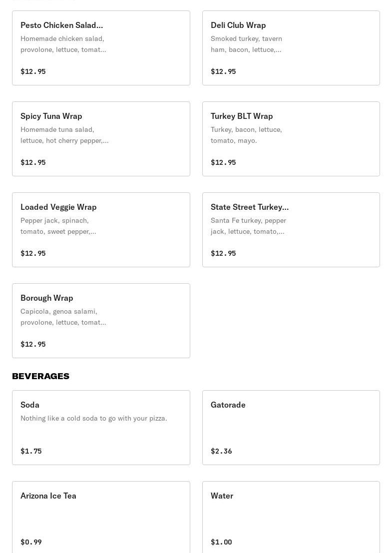Click the Spicy Tuna Wrap description text

[64, 135]
